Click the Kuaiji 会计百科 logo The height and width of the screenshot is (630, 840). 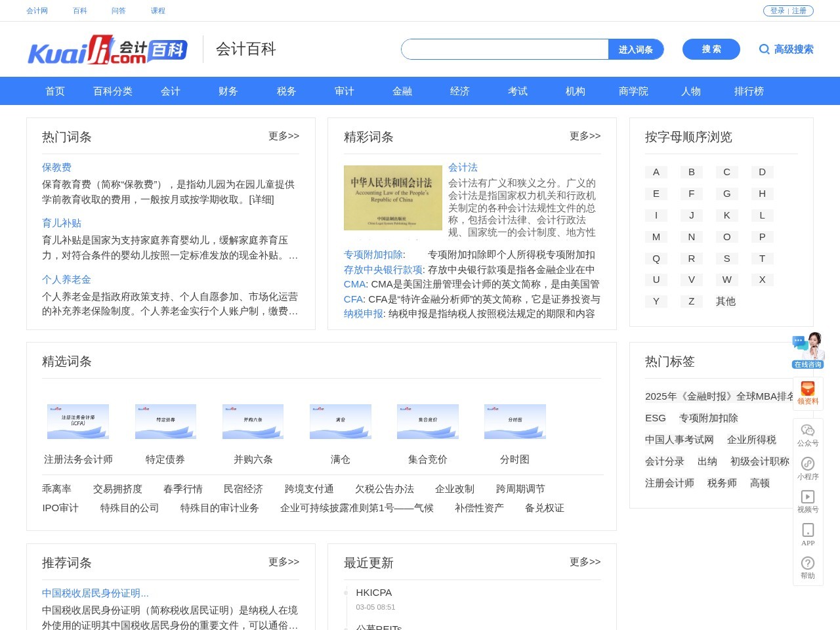pos(106,49)
